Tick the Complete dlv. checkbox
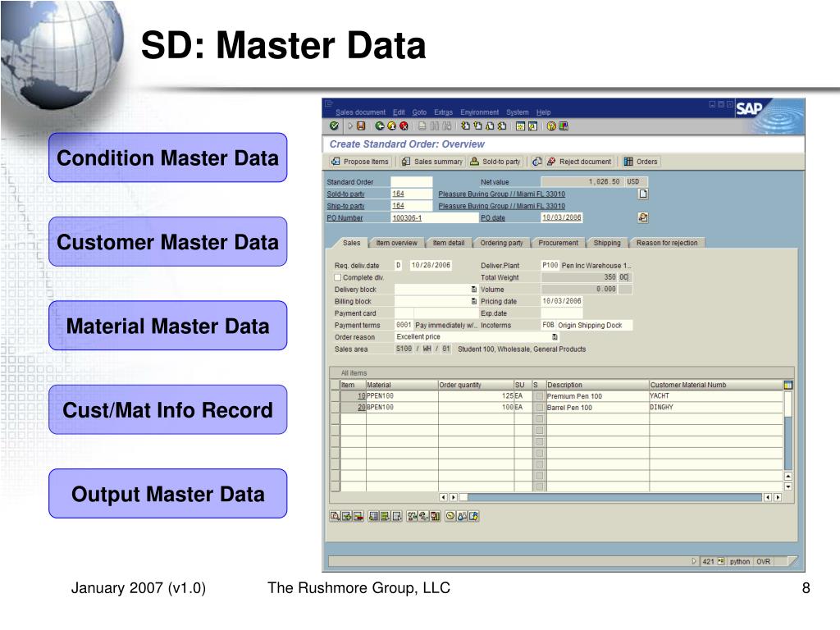 click(x=337, y=277)
